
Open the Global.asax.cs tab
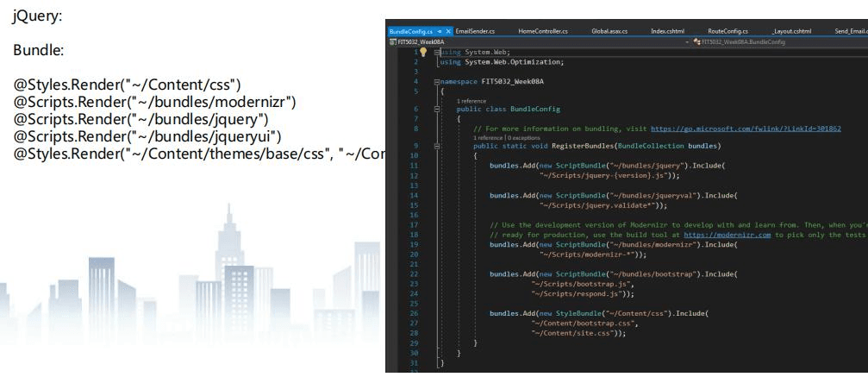pos(609,31)
